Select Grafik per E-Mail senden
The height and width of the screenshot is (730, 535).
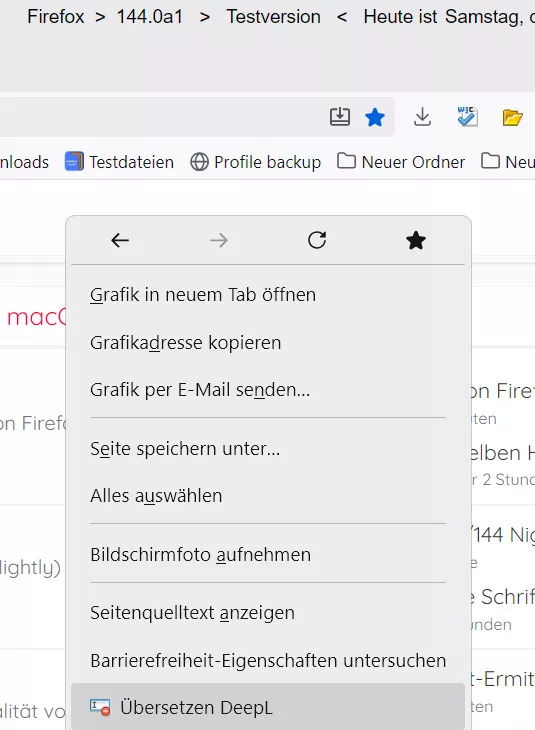pyautogui.click(x=268, y=390)
